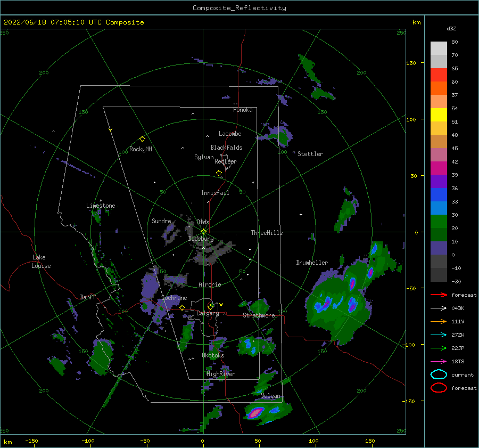The width and height of the screenshot is (479, 448).
Task: Click the Stettler city label
Action: (310, 154)
